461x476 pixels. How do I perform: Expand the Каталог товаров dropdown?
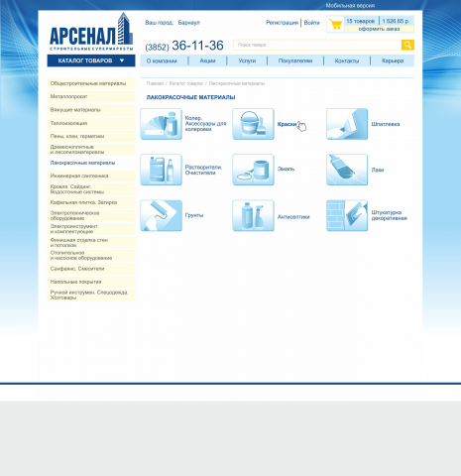[91, 60]
